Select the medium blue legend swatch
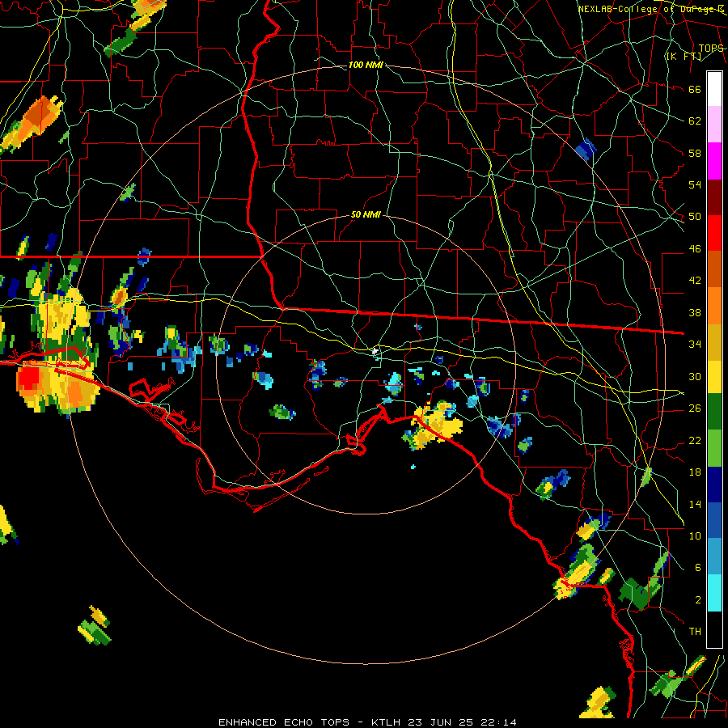This screenshot has width=728, height=728. click(714, 521)
